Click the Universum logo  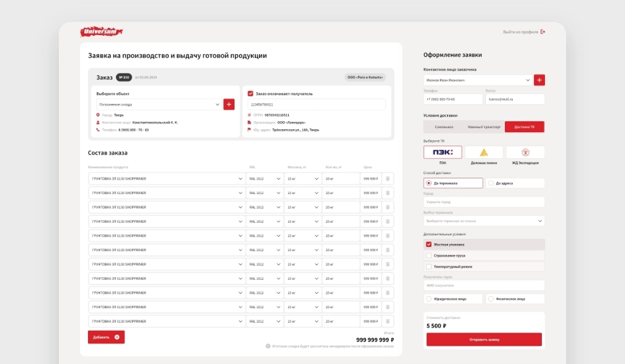point(102,32)
